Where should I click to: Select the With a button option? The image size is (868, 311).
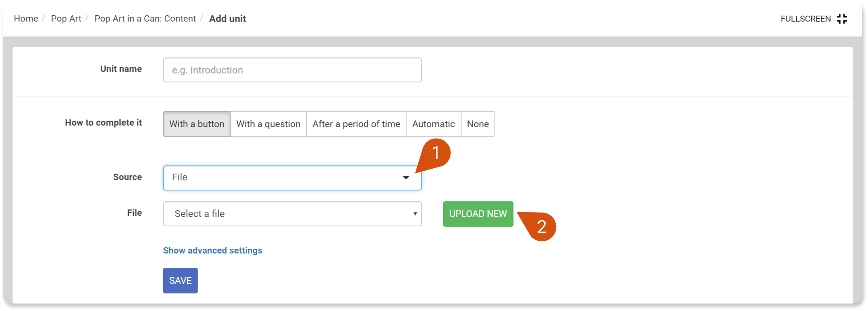197,124
